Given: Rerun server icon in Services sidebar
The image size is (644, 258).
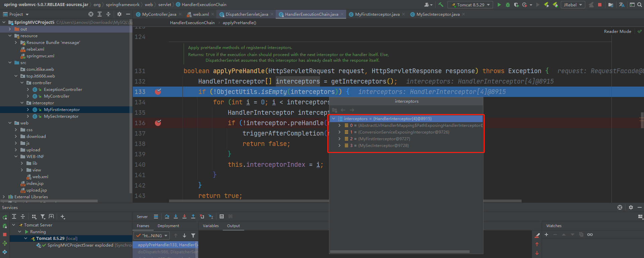Looking at the screenshot, I should coord(5,217).
